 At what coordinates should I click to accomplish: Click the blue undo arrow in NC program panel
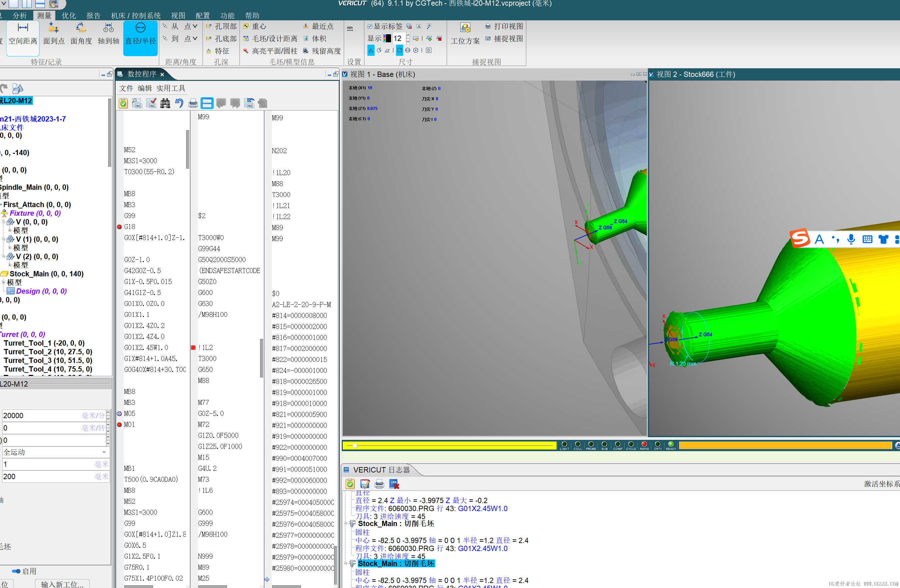[x=179, y=103]
